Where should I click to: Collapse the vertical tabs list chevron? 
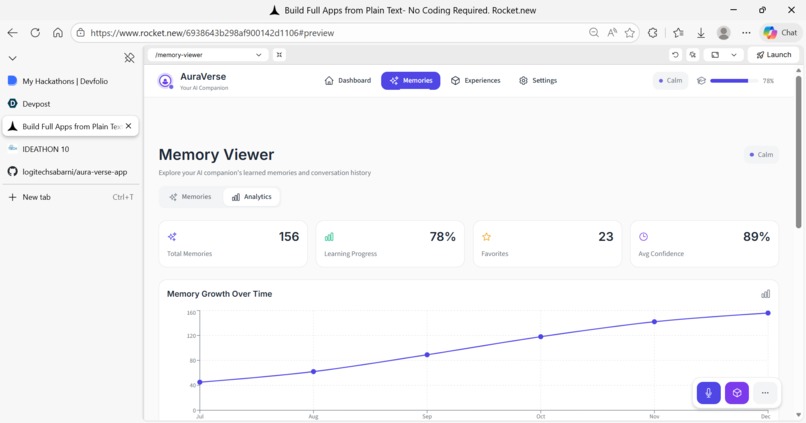click(12, 58)
